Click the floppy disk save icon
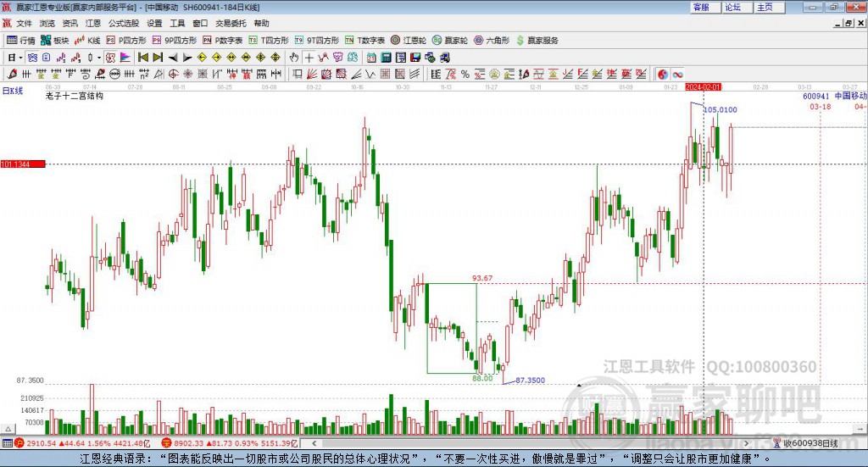The image size is (868, 467). pos(415,58)
